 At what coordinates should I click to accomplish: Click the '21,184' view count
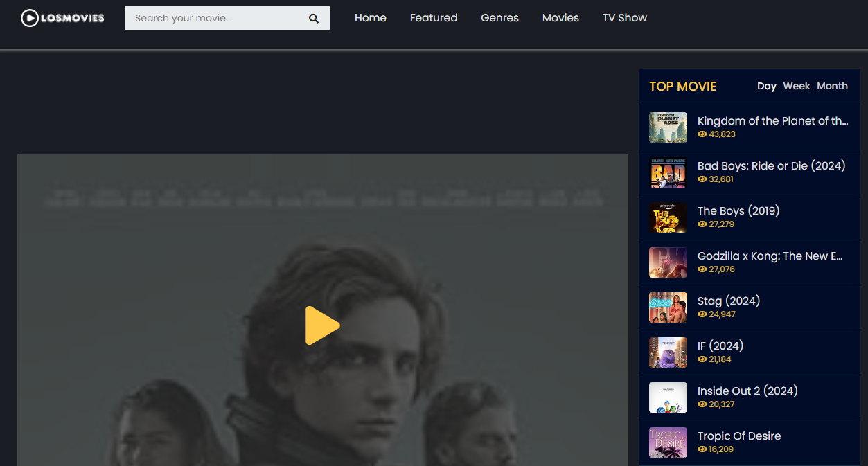click(720, 359)
